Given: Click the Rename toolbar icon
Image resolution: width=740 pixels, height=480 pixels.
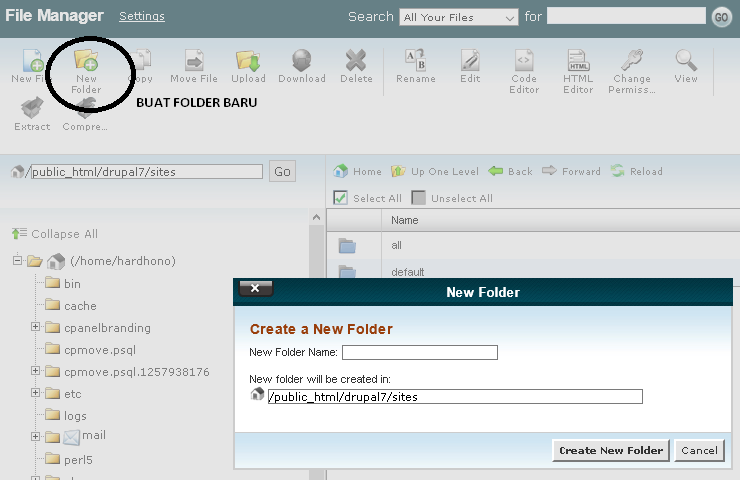Looking at the screenshot, I should (x=415, y=63).
